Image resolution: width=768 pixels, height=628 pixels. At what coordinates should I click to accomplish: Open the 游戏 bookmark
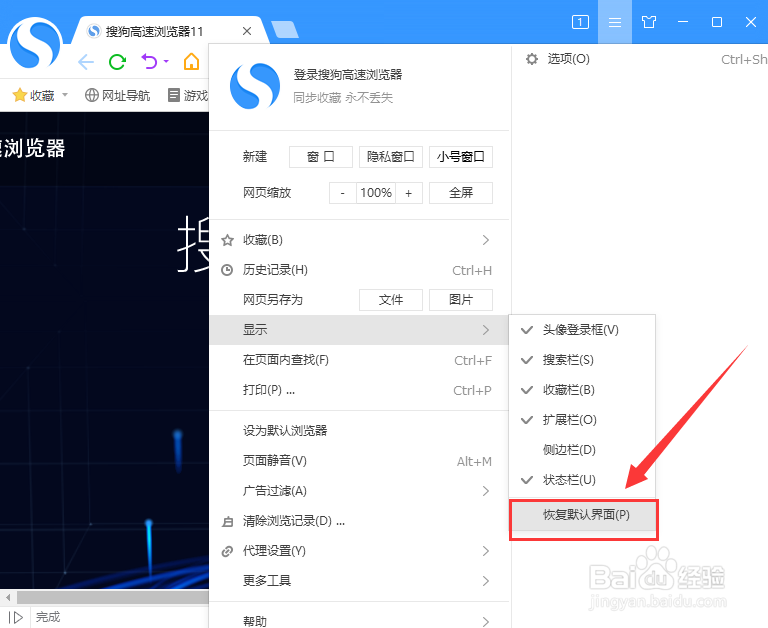(x=188, y=95)
